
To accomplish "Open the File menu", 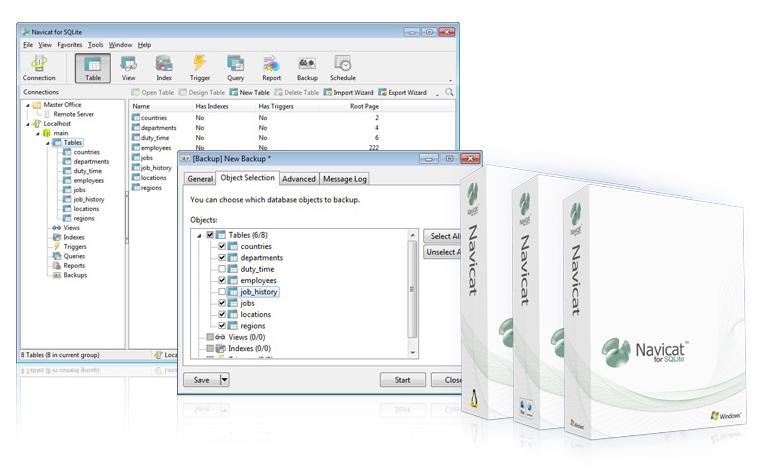I will (28, 45).
